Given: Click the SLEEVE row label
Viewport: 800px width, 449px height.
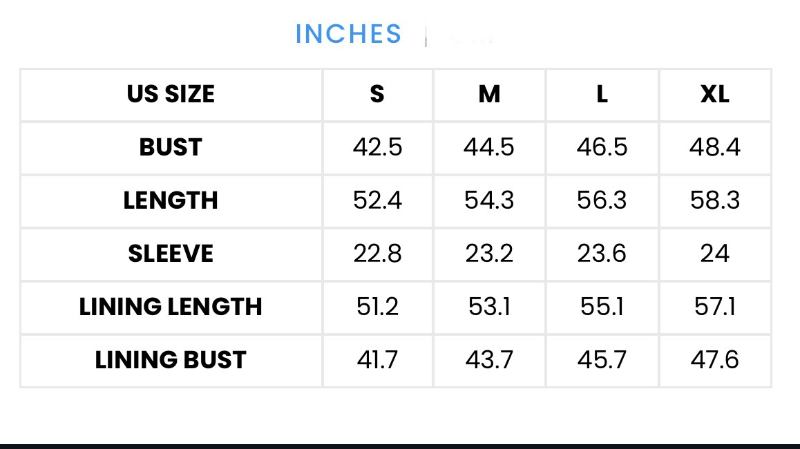Looking at the screenshot, I should pyautogui.click(x=171, y=254).
